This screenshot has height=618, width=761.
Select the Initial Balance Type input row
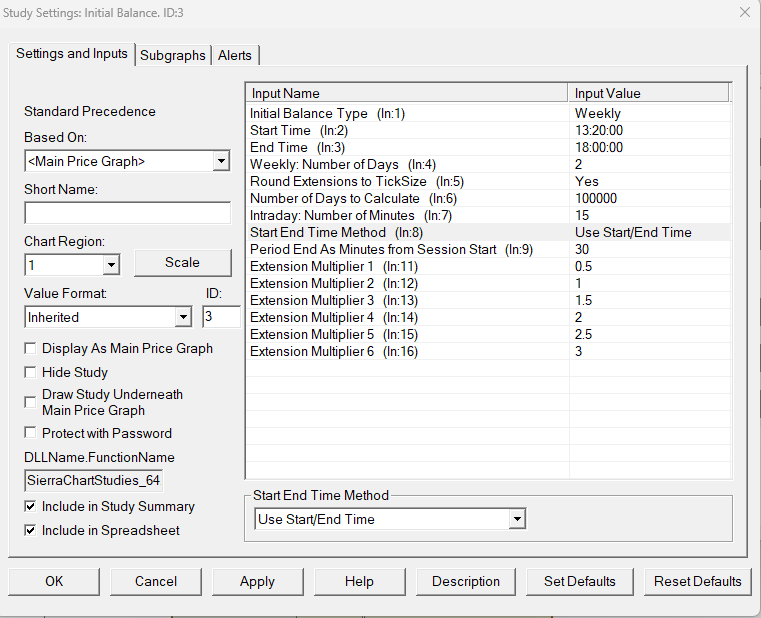(x=406, y=114)
